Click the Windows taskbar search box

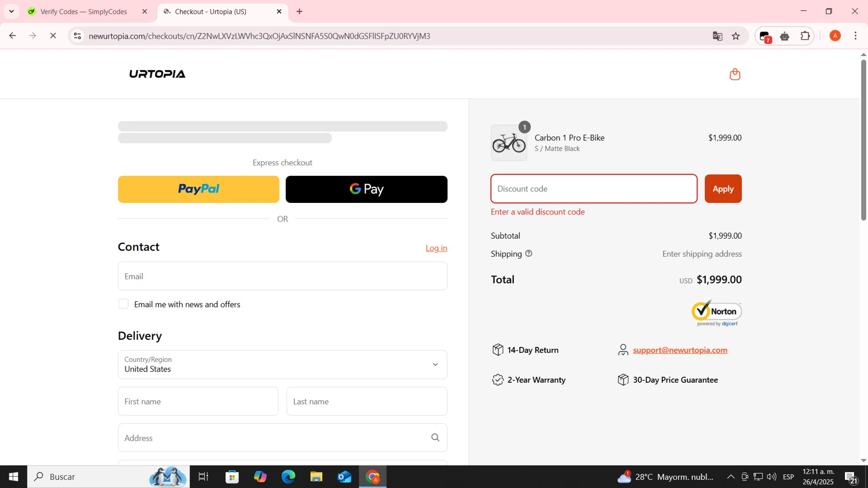pos(108,477)
